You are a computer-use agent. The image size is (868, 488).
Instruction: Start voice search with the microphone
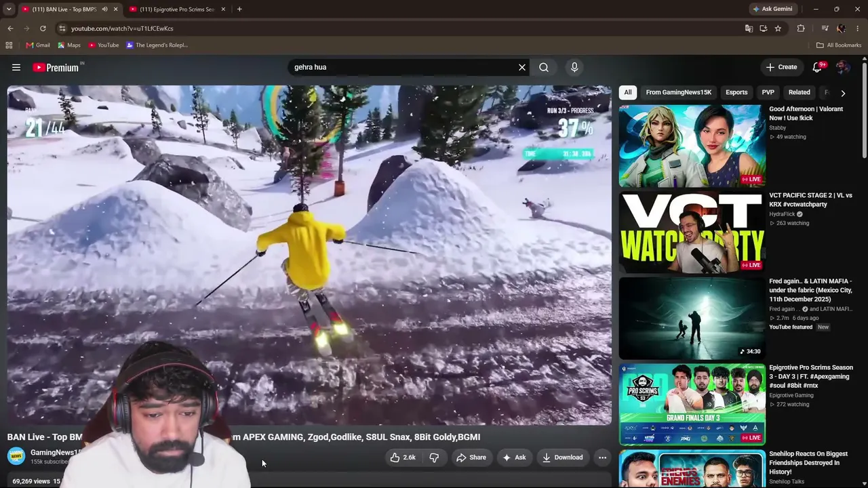(574, 67)
